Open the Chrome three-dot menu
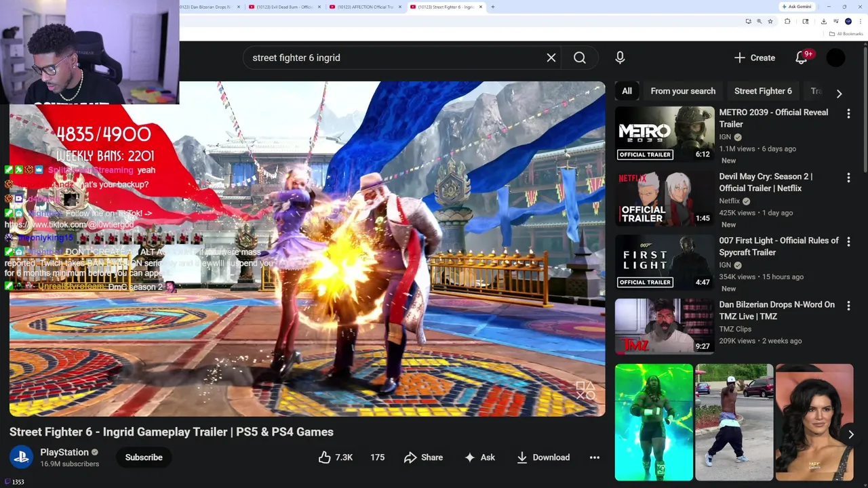Screen dimensions: 868x488 point(861,22)
